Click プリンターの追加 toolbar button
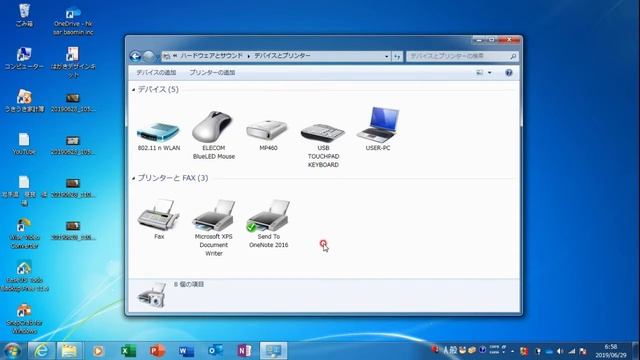The width and height of the screenshot is (640, 360). click(212, 73)
